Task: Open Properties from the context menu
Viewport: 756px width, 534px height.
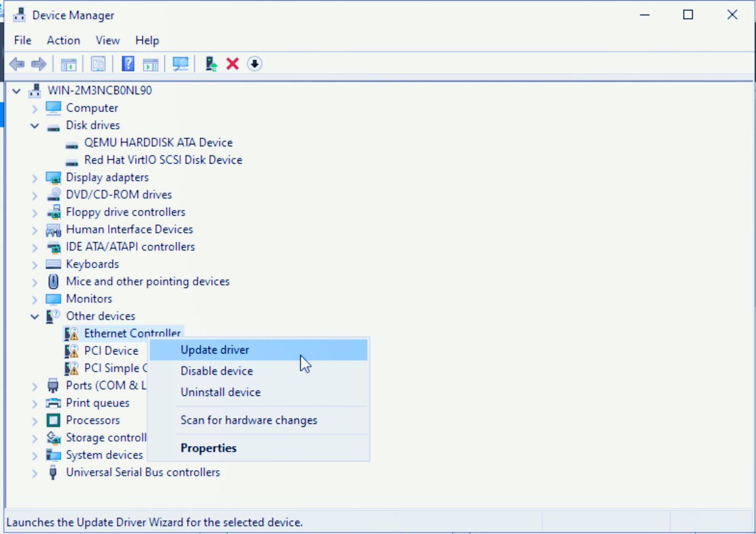Action: coord(209,448)
